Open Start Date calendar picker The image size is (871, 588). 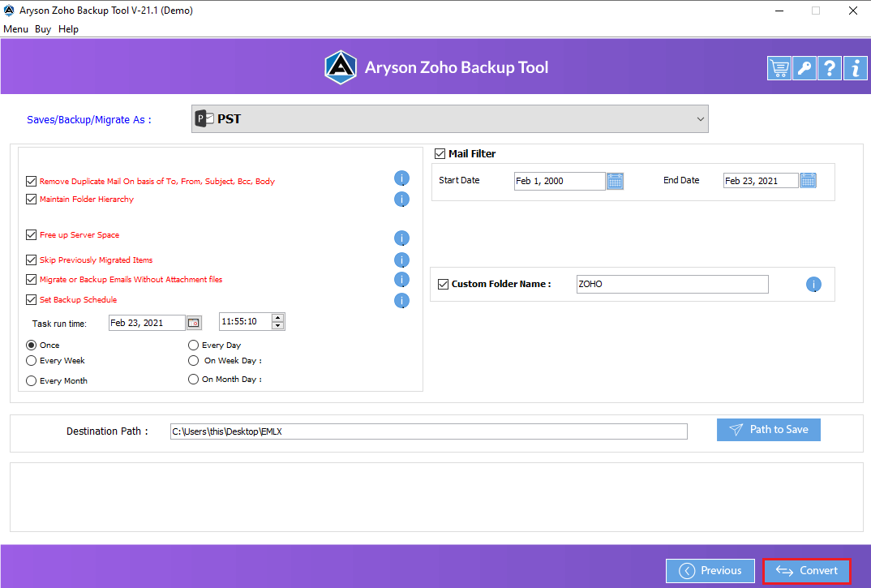coord(615,181)
